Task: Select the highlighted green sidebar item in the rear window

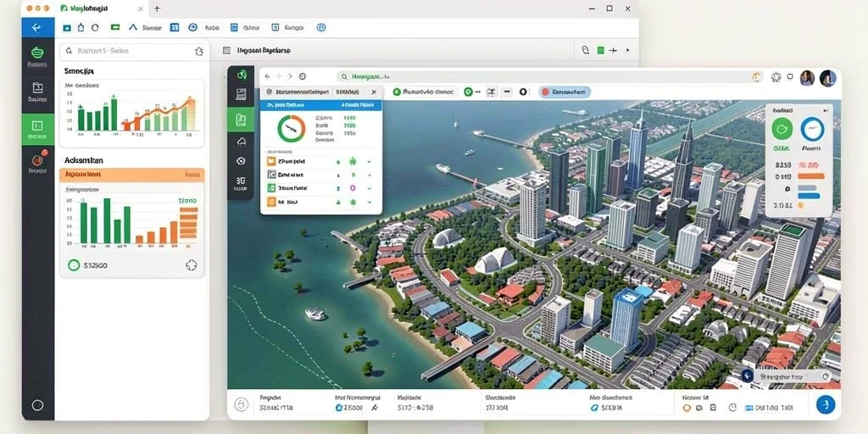Action: click(37, 129)
